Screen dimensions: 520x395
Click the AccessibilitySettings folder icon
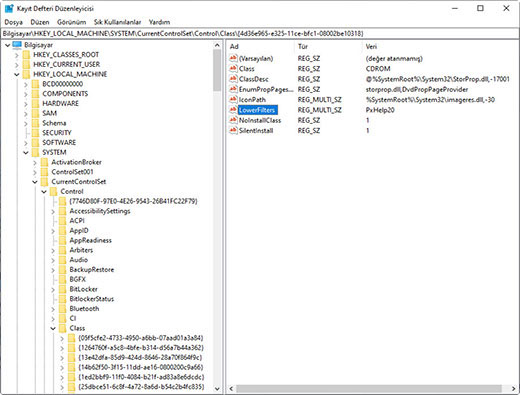[62, 211]
